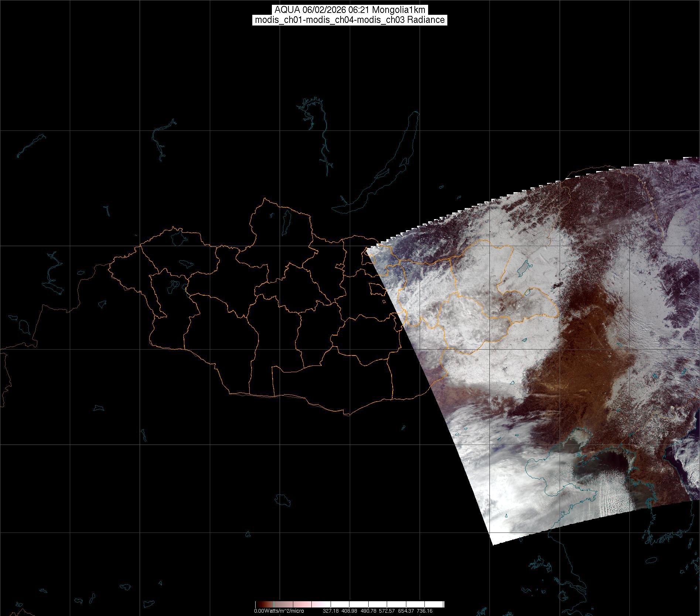Screen dimensions: 700x616
Task: Click the 0.00Watts/m^2/micro unit label
Action: point(279,611)
